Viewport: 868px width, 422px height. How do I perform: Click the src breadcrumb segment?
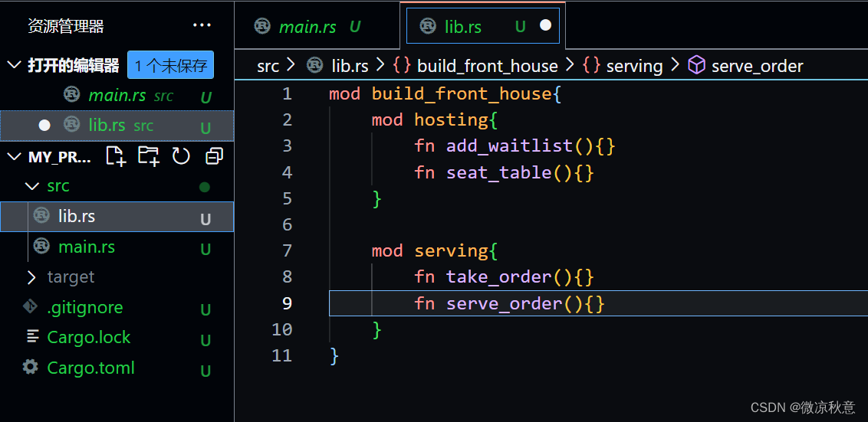(x=268, y=67)
